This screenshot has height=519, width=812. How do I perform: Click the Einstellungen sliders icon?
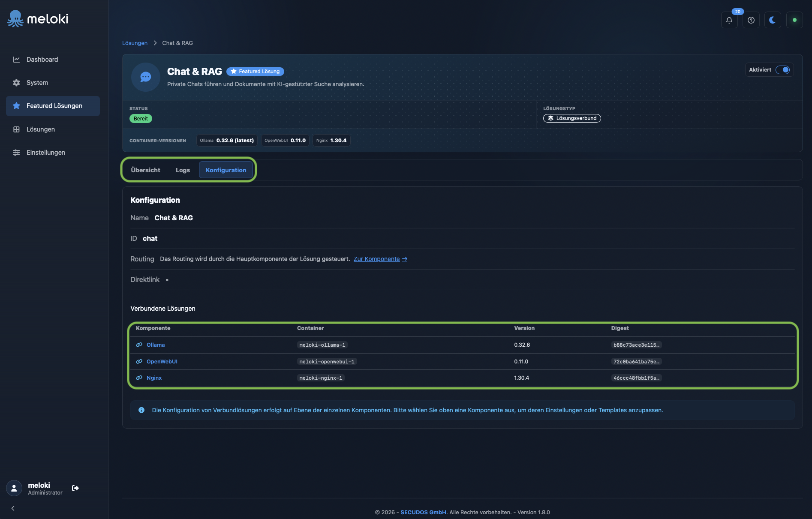tap(16, 153)
